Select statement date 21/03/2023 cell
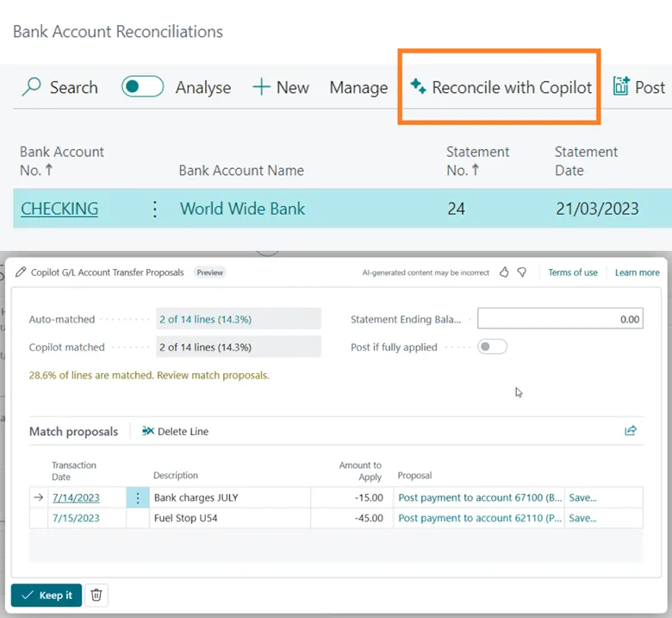The width and height of the screenshot is (672, 618). click(597, 209)
